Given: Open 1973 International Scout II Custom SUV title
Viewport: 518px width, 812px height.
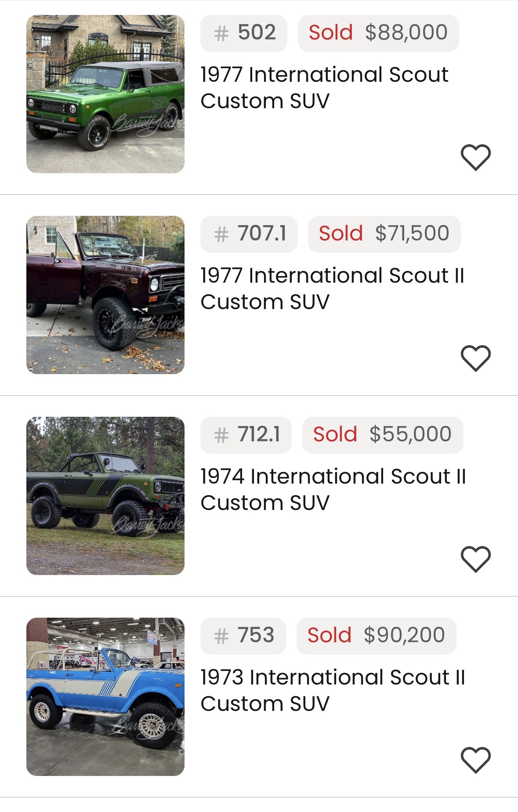Looking at the screenshot, I should click(x=333, y=690).
